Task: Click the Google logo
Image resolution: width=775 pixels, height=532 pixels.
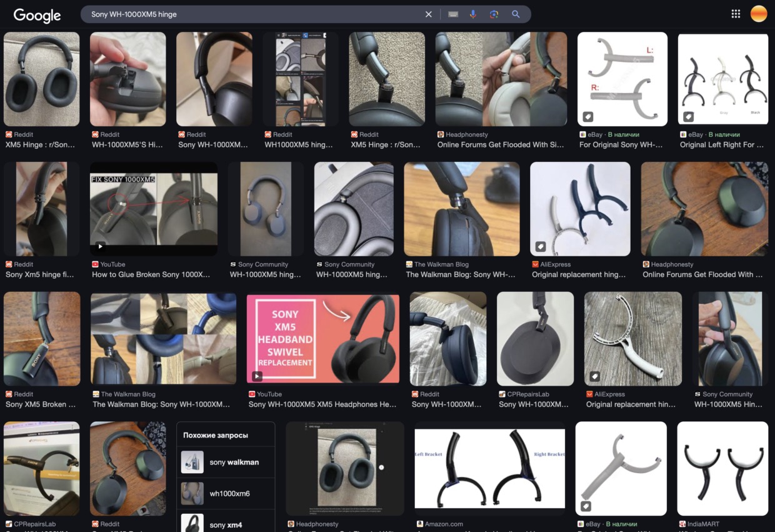Action: pyautogui.click(x=37, y=16)
